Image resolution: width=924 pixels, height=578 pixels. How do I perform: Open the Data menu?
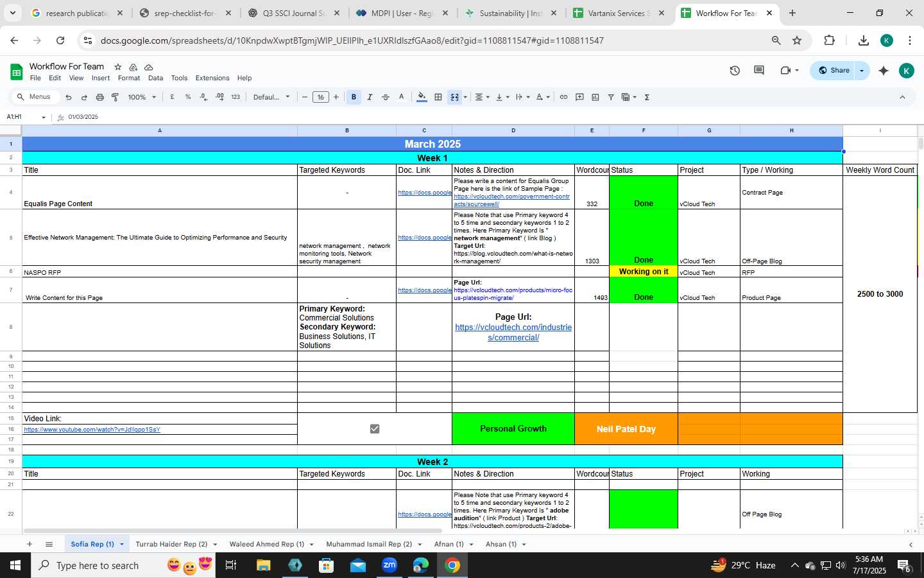155,78
